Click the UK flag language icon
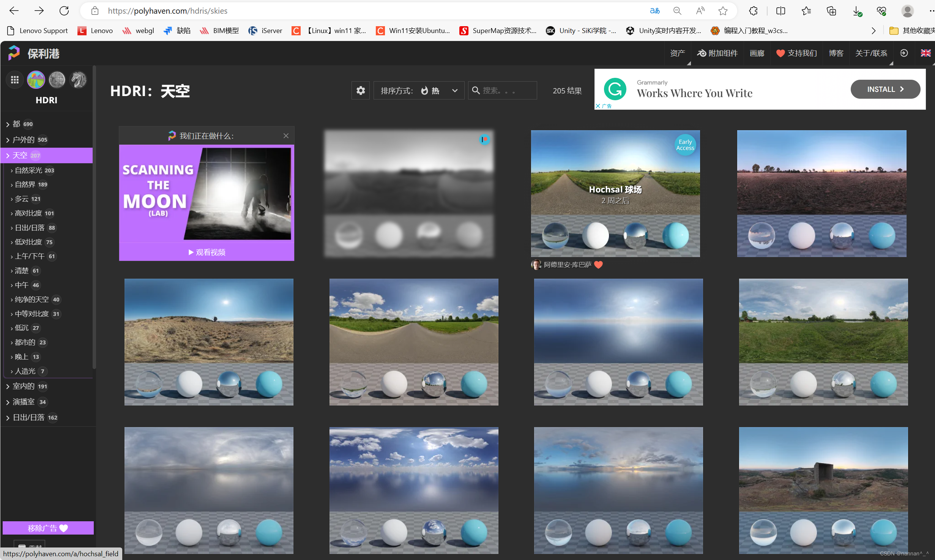The image size is (935, 560). click(926, 53)
